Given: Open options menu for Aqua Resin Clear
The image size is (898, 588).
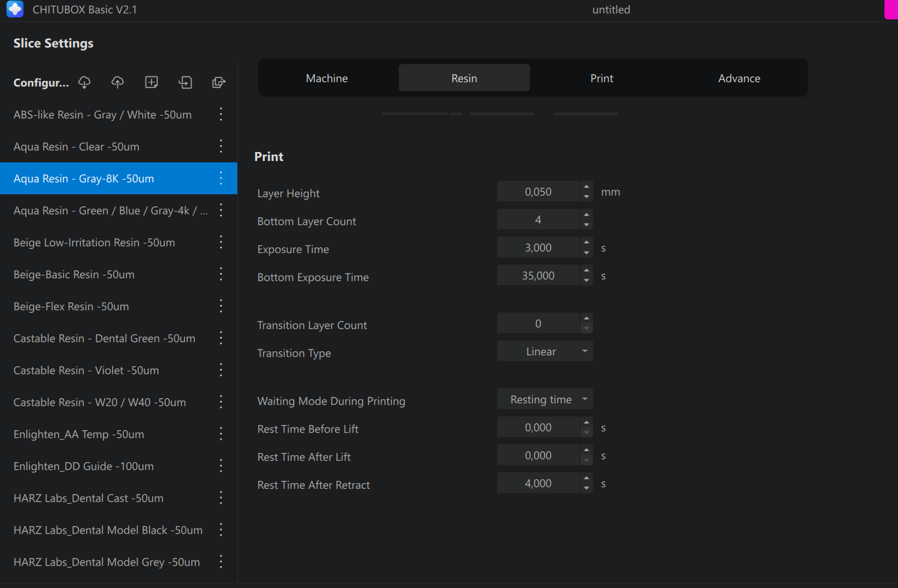Looking at the screenshot, I should point(221,146).
